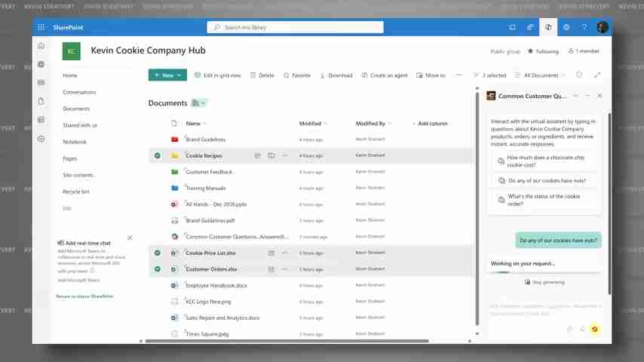Open Employee Handbook.docx
This screenshot has height=362, width=644.
[216, 286]
